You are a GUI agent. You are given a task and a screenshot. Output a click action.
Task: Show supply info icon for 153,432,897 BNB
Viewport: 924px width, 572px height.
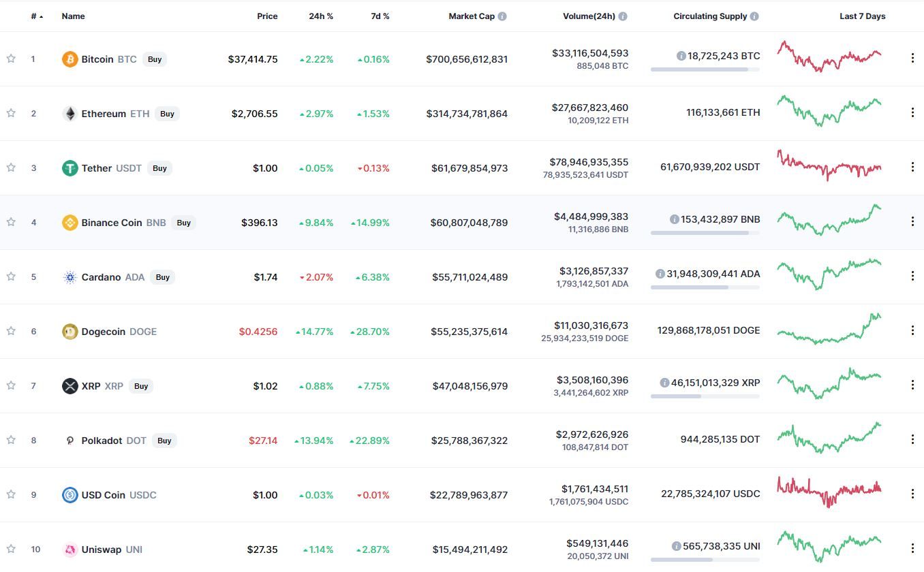[675, 219]
